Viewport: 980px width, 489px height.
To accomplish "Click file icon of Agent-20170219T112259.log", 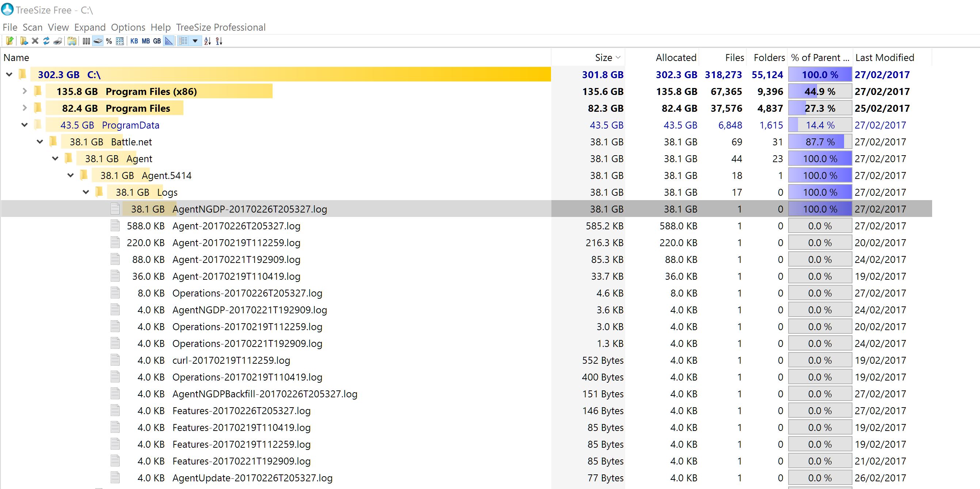I will point(115,242).
